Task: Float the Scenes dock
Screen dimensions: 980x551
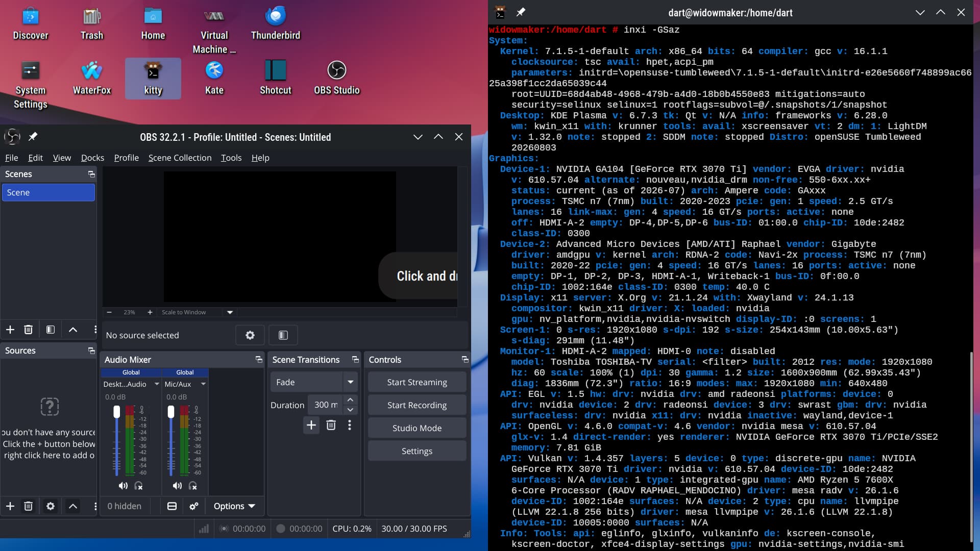Action: [91, 174]
